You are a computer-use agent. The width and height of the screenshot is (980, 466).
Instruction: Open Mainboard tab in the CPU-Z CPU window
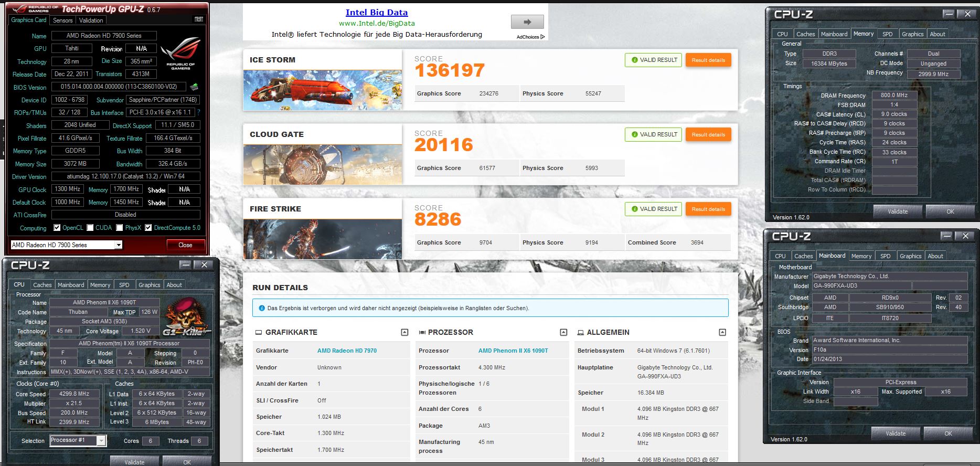[71, 285]
